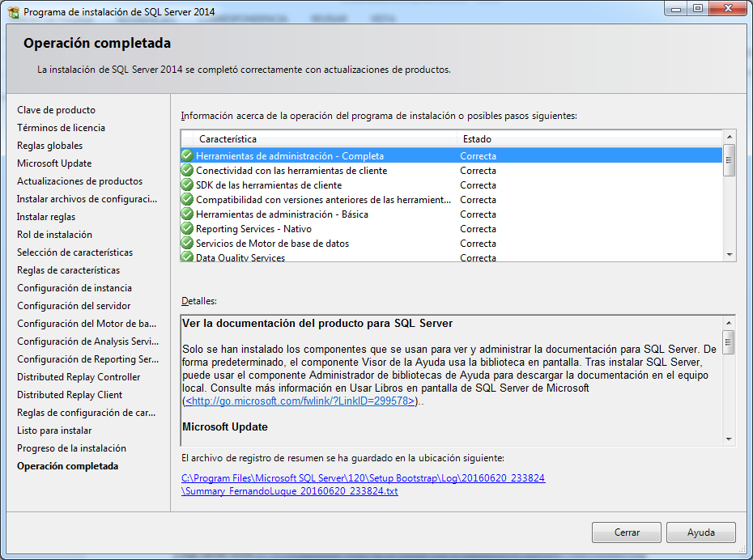
Task: Select the SDK de las herramientas de cliente row
Action: tap(452, 185)
